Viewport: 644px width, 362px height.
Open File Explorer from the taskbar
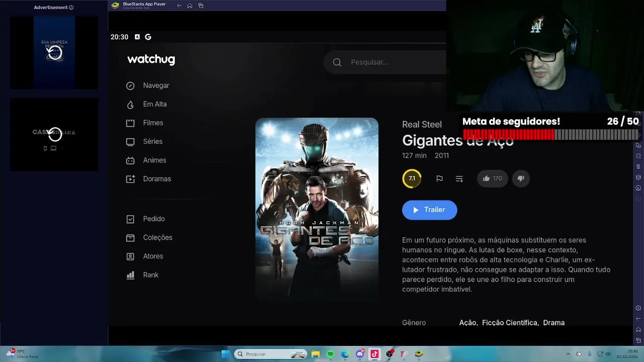[x=315, y=354]
